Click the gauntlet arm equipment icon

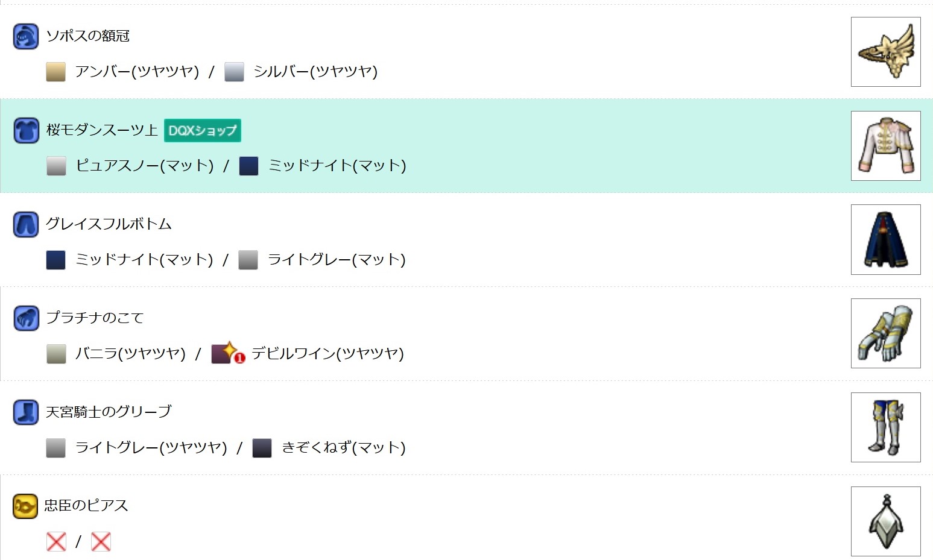click(26, 318)
